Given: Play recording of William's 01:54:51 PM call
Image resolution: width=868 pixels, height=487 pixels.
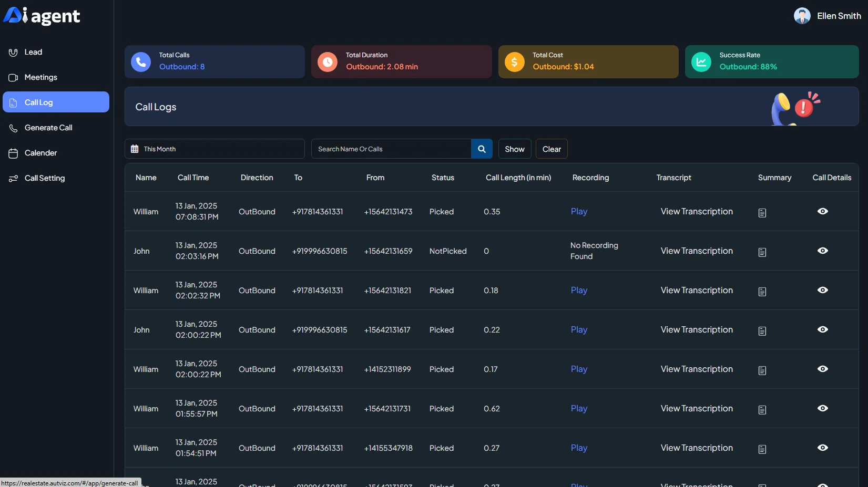Looking at the screenshot, I should click(x=579, y=448).
